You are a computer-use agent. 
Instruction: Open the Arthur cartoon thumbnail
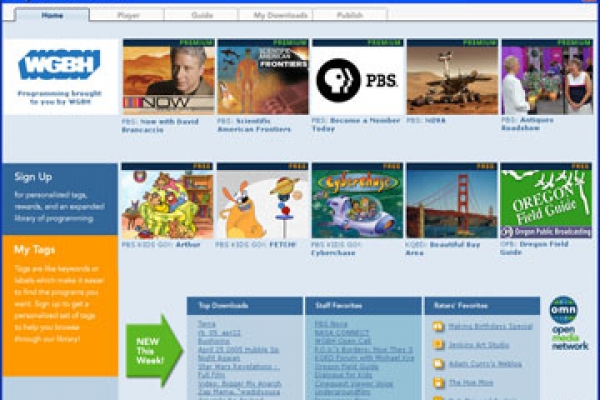pos(167,200)
